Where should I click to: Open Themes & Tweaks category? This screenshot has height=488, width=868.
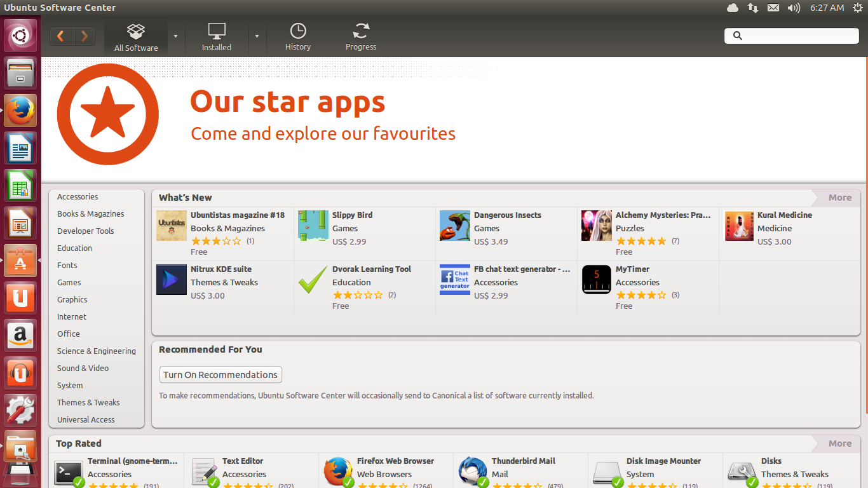point(88,403)
